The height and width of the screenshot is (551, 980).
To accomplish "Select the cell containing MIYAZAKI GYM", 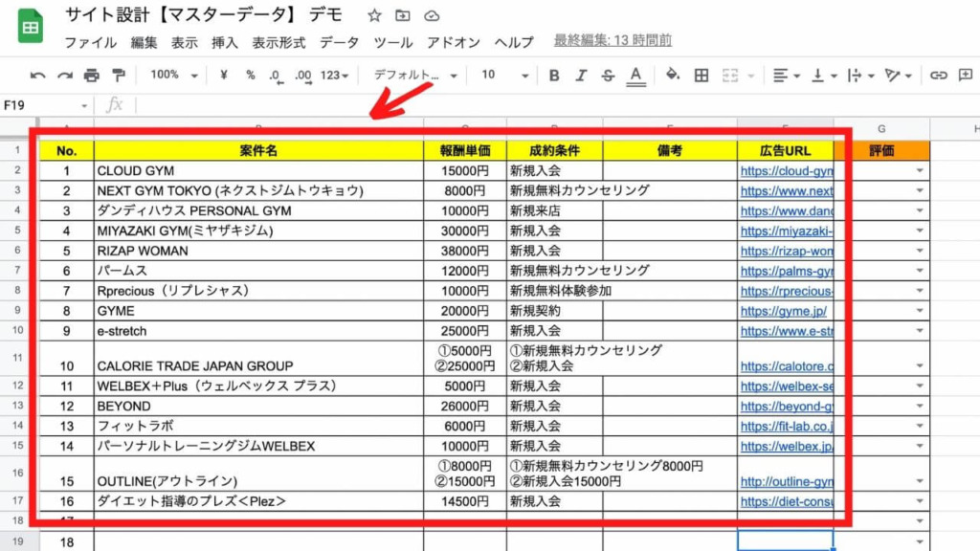I will click(x=258, y=231).
